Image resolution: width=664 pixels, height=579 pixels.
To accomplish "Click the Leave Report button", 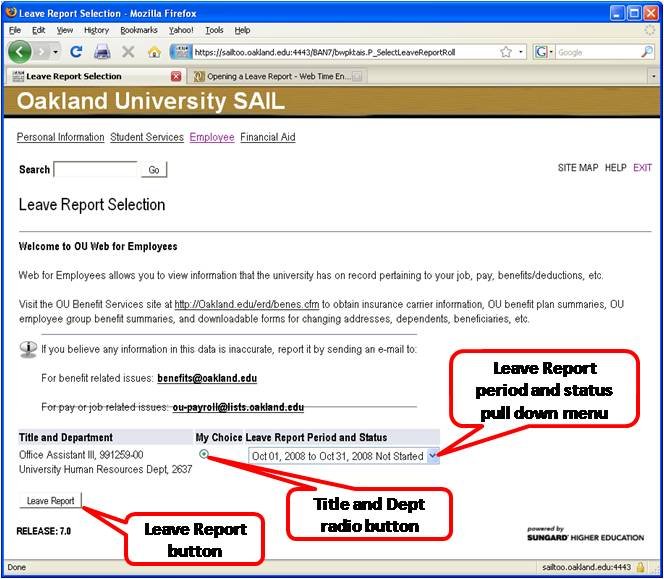I will 50,501.
